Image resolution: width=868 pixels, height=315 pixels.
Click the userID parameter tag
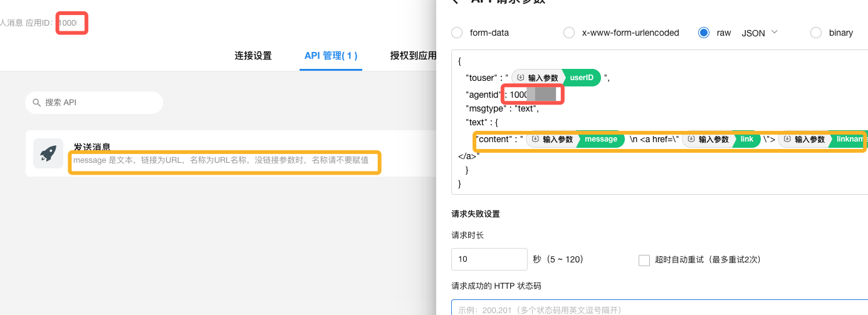[x=581, y=78]
